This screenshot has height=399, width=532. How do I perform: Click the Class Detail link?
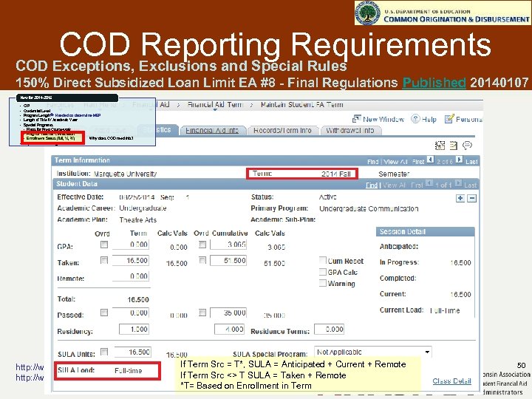(x=451, y=381)
